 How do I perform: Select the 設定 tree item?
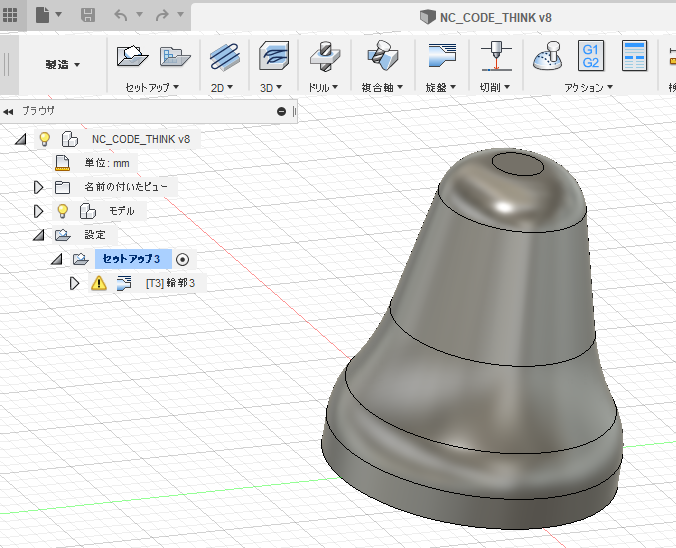tap(95, 235)
